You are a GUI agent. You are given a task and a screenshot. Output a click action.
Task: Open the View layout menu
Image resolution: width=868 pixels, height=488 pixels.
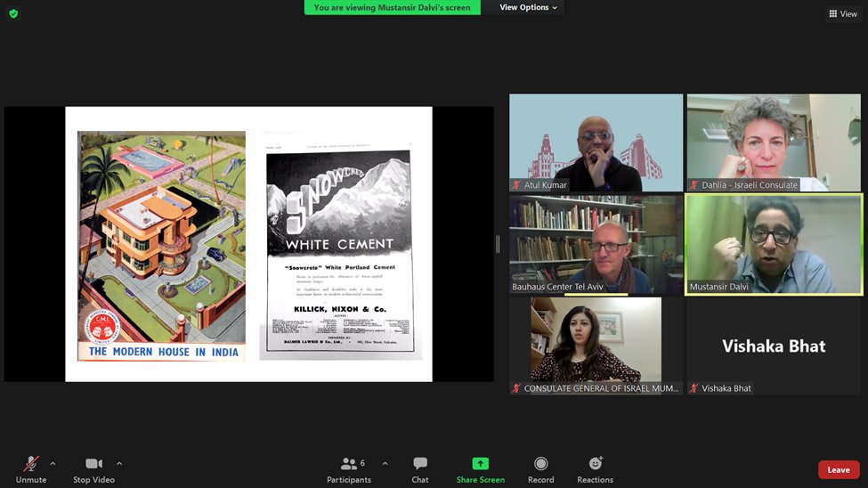[842, 14]
